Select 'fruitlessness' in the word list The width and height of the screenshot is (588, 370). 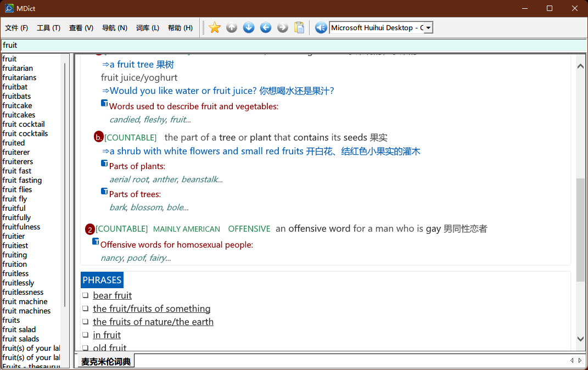tap(23, 292)
